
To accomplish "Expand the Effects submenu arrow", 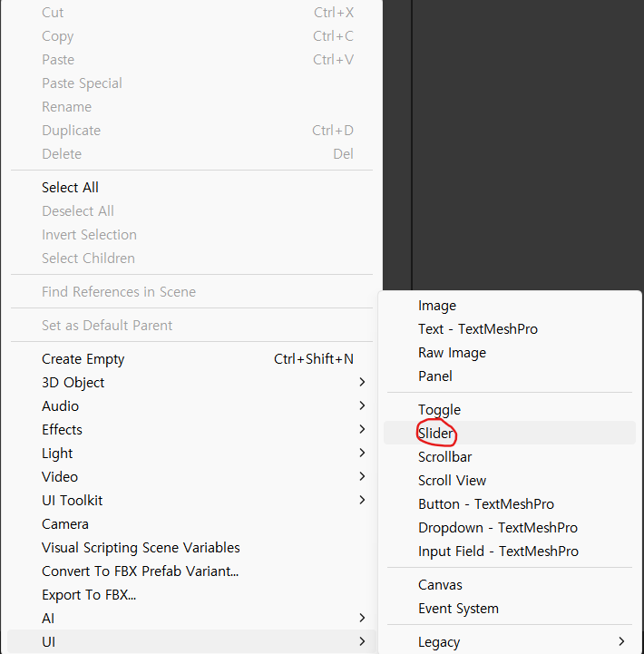I will 362,429.
